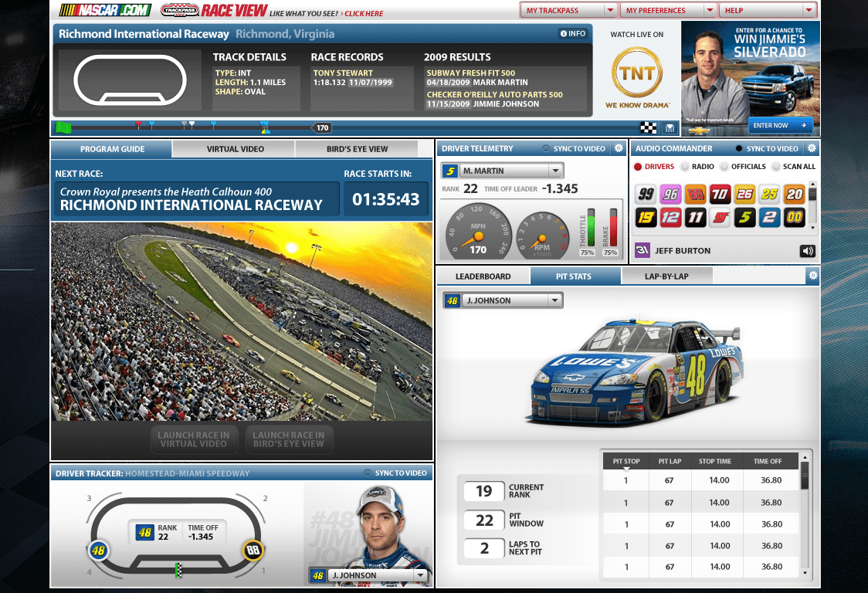Viewport: 868px width, 593px height.
Task: Select the Drivers radio option
Action: [654, 166]
